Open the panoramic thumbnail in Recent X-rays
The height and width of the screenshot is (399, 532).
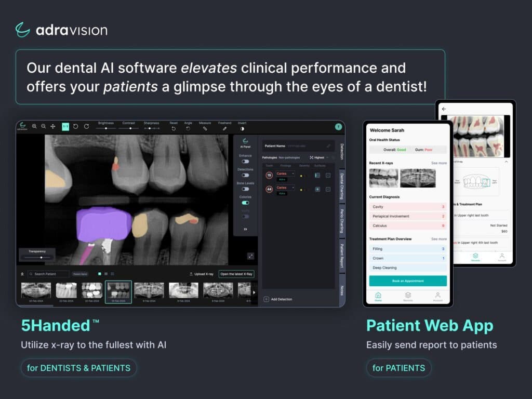tap(418, 178)
